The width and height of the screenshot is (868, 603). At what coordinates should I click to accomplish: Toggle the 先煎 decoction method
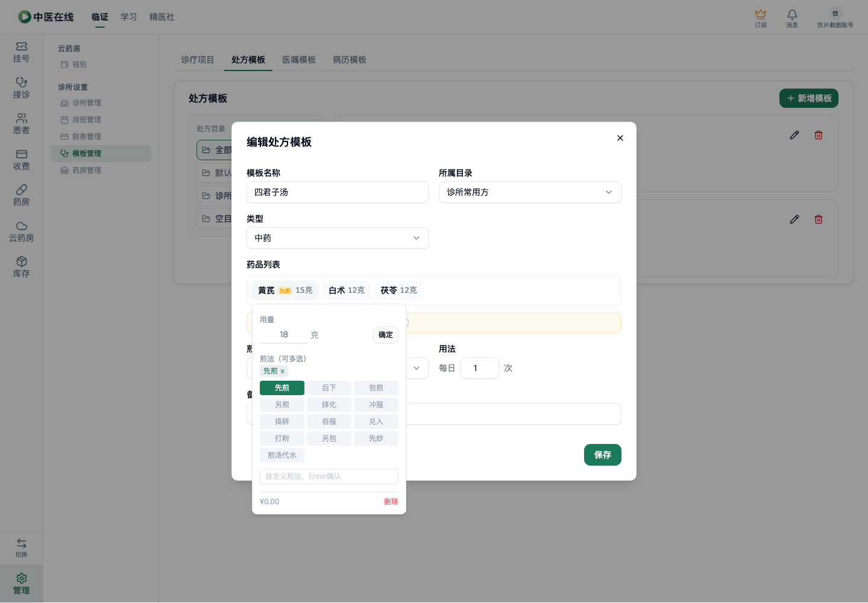pos(282,388)
